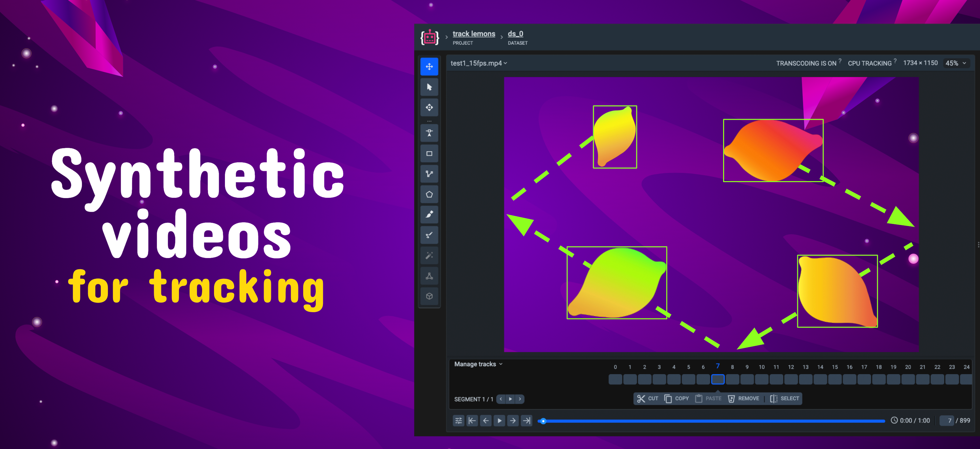
Task: Select the polygon annotation tool
Action: point(429,194)
